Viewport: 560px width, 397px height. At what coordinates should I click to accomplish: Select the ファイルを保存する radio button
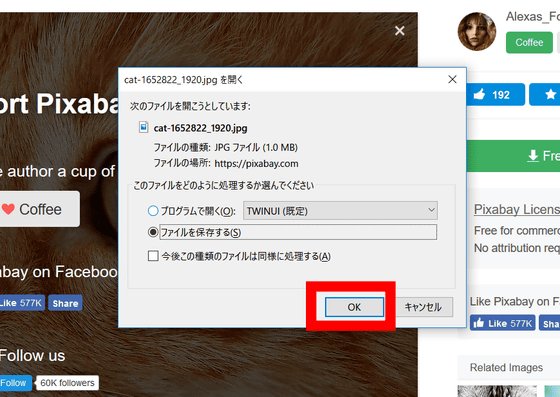pyautogui.click(x=153, y=232)
